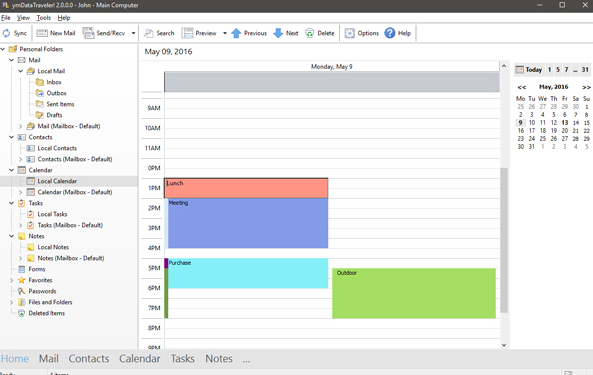
Task: Open the Passwords item
Action: point(42,291)
